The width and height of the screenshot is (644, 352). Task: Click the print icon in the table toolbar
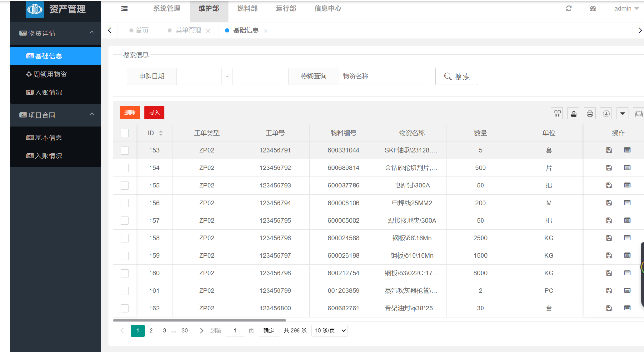coord(590,113)
